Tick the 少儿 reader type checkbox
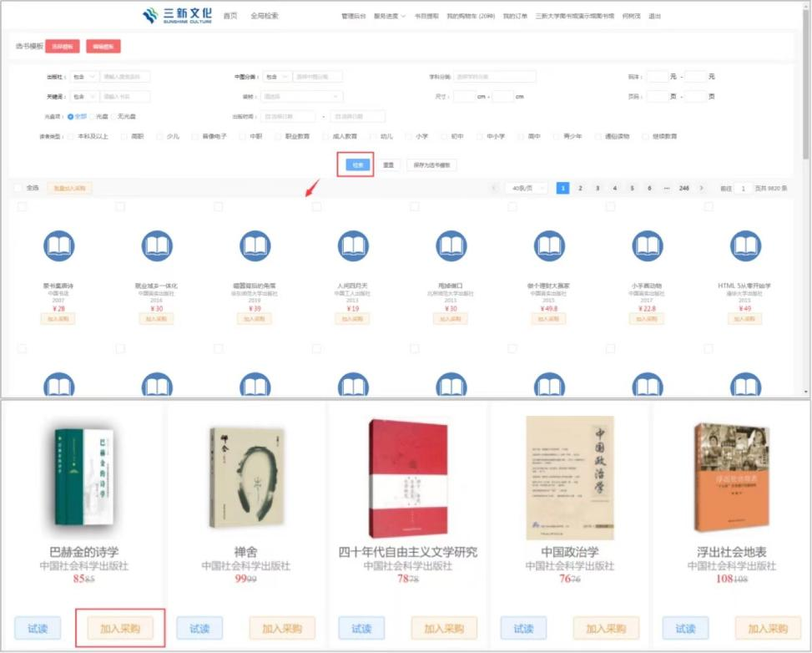Screen dimensions: 812x653 (159, 136)
